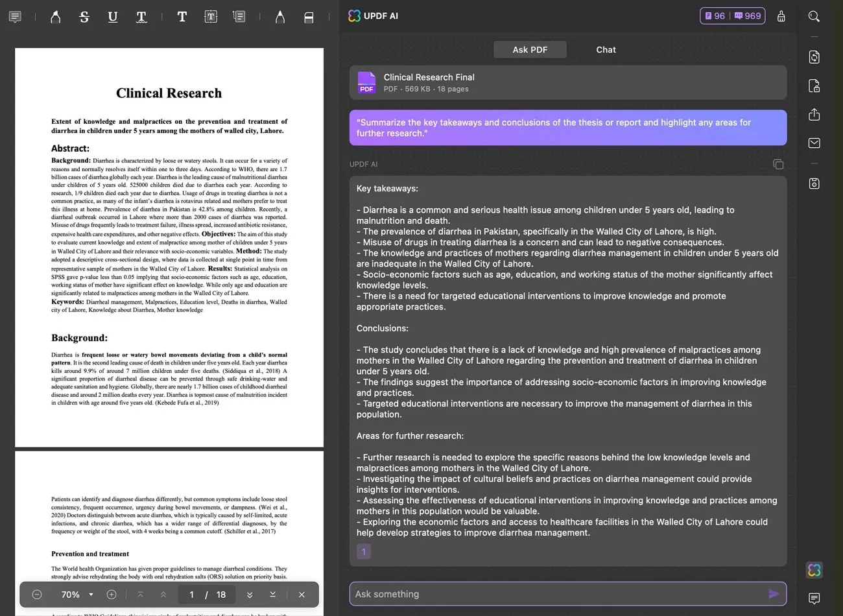Open the search magnifier in sidebar
The height and width of the screenshot is (616, 843).
coord(814,16)
